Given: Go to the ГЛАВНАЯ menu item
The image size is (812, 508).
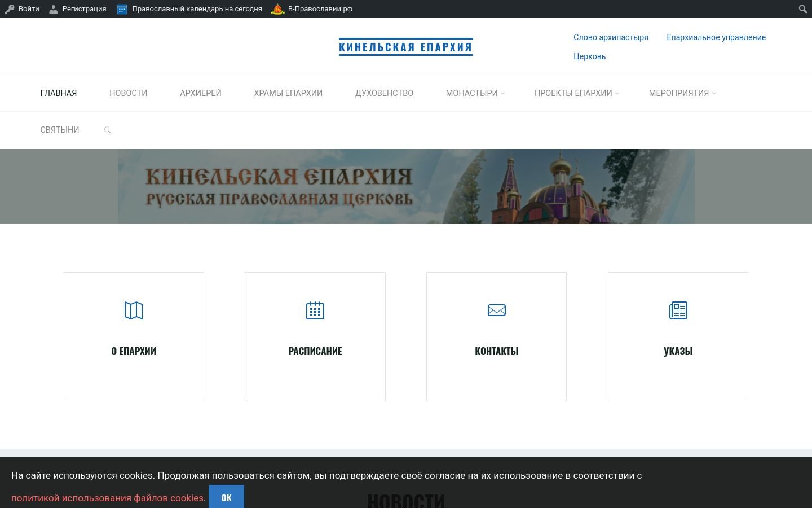Looking at the screenshot, I should (x=59, y=93).
